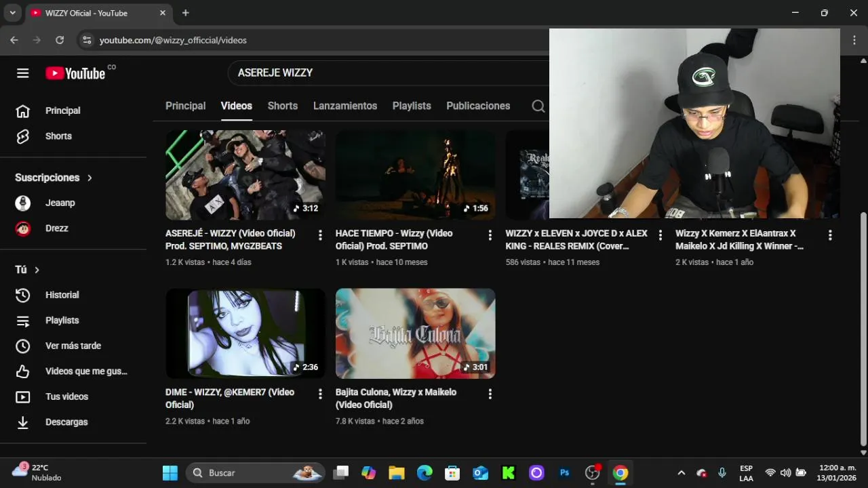Screen dimensions: 868x488
Task: Open Wizzy X Kemerz X ElAantrax title
Action: [x=740, y=239]
